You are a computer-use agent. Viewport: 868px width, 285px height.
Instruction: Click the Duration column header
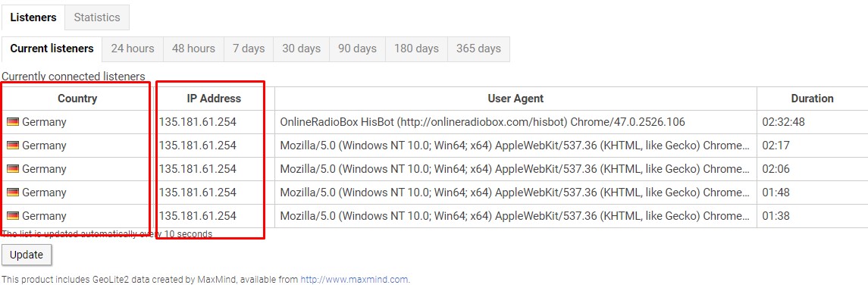pos(812,99)
